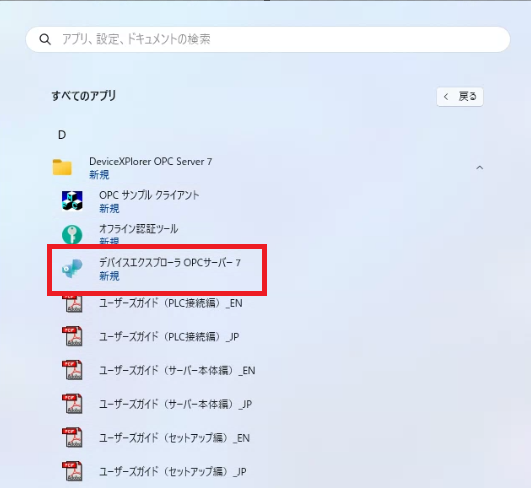Open PDF icon for ユーザーズガイド(サーバー本体編)_EN

[72, 370]
